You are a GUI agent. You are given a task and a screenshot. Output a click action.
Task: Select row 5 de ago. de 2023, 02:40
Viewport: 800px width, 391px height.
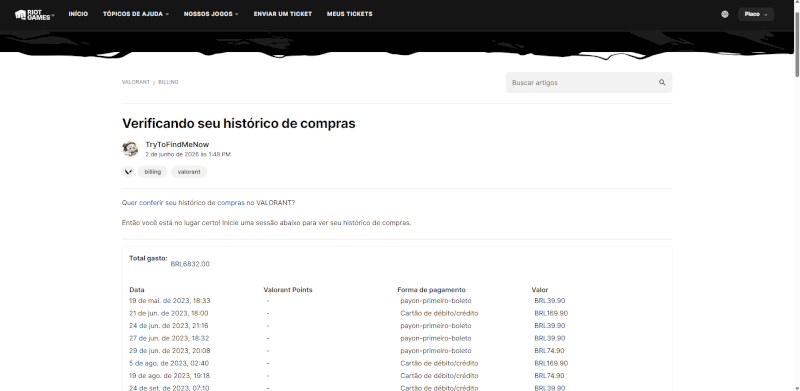[397, 363]
